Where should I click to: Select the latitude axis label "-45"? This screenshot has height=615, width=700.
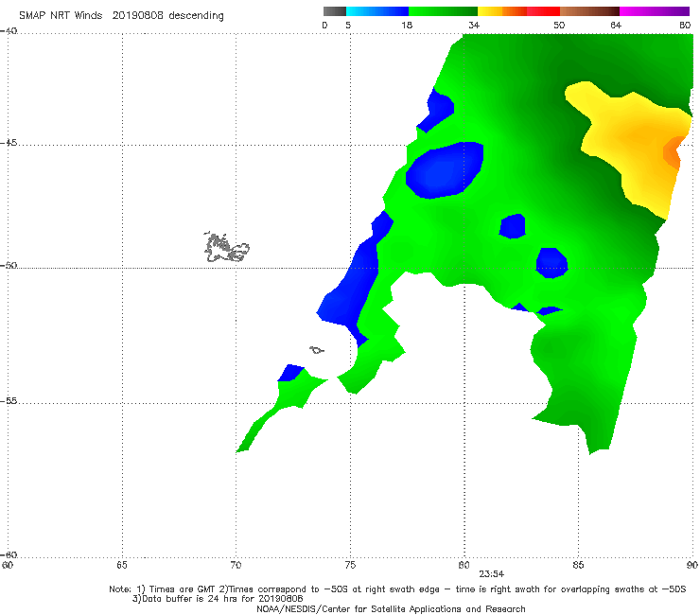(9, 143)
